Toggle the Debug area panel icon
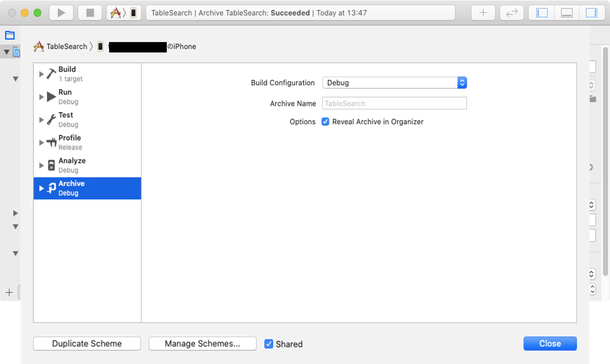The height and width of the screenshot is (364, 610). click(566, 13)
